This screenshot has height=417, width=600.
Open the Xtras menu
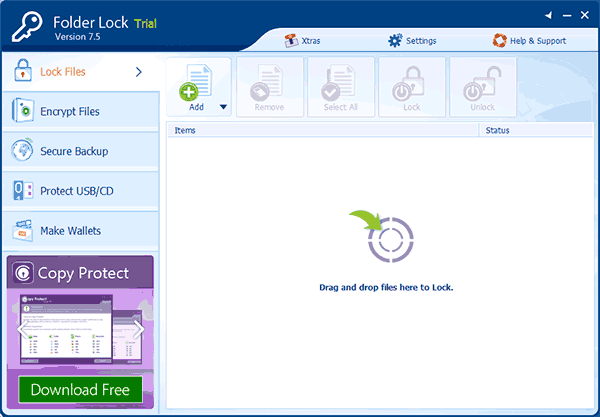tap(302, 41)
